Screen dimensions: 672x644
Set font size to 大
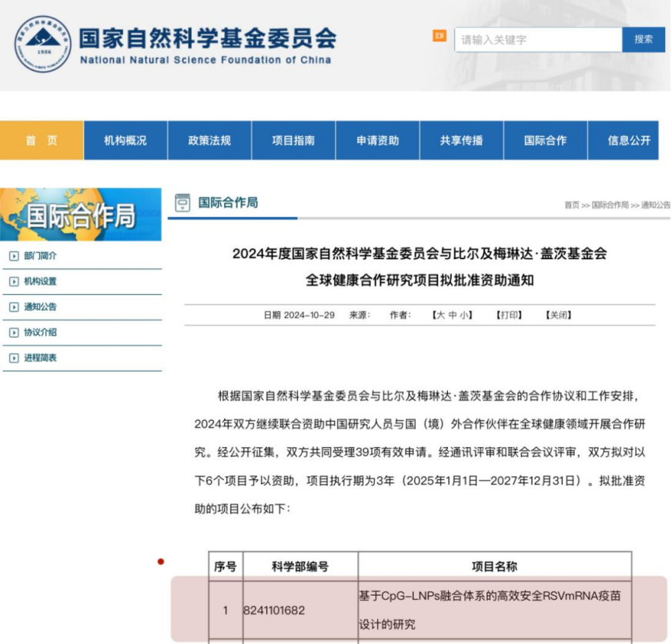click(x=440, y=315)
